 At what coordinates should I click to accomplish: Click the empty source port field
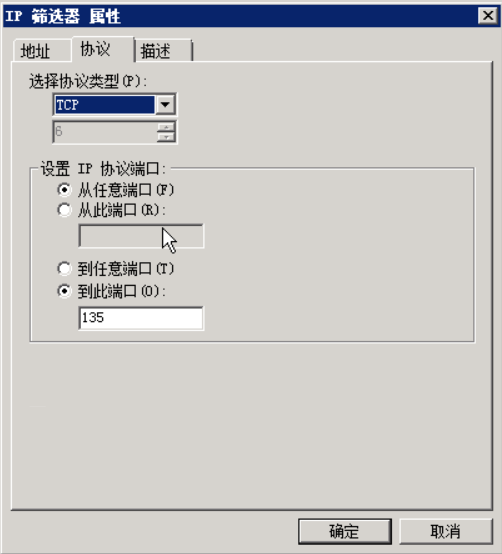pyautogui.click(x=141, y=236)
